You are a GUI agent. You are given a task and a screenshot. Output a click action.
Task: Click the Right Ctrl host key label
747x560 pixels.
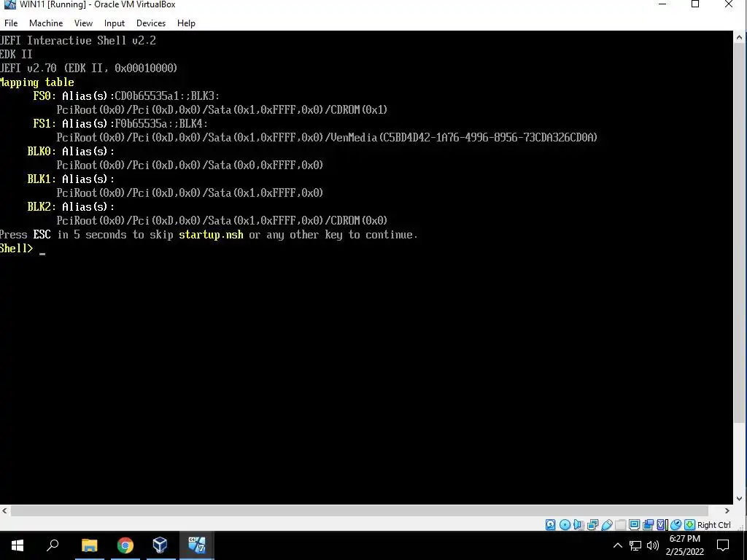tap(713, 525)
